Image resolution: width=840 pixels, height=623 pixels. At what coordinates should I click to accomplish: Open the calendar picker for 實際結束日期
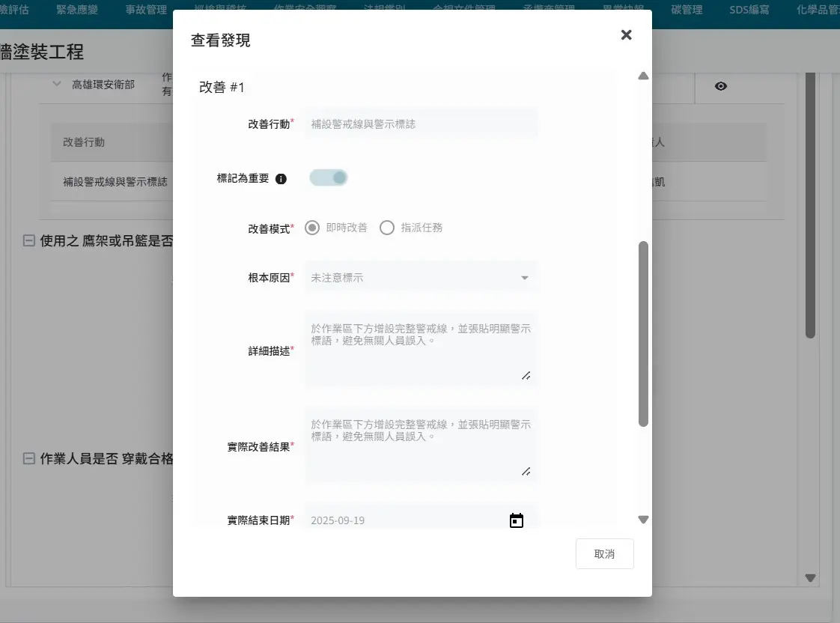point(516,520)
